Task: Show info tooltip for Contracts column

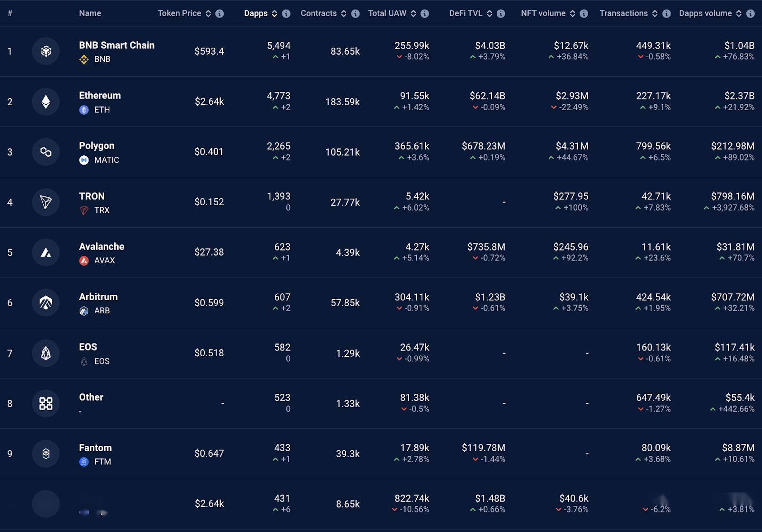Action: pyautogui.click(x=355, y=13)
